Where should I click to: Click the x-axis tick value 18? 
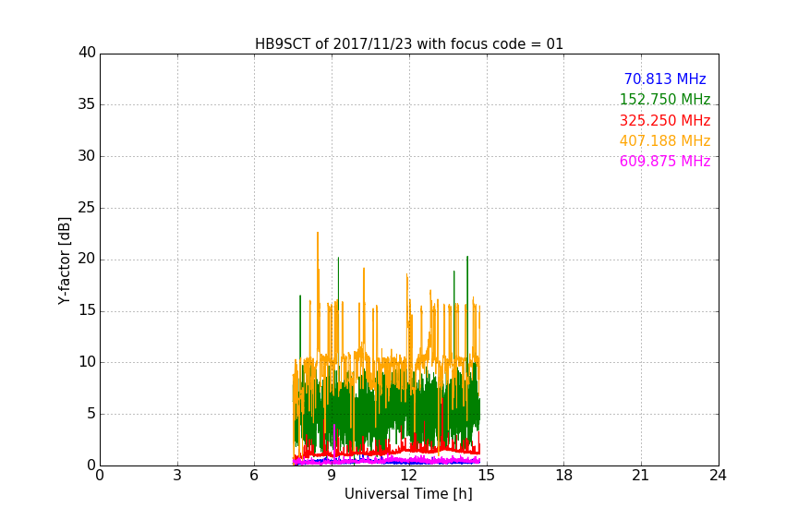[563, 476]
